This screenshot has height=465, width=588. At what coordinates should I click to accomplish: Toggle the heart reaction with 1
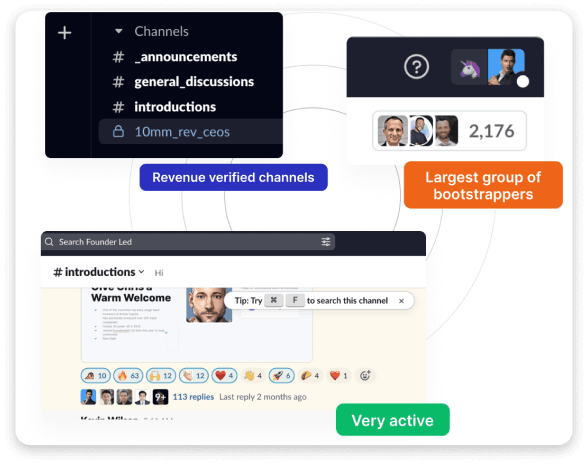[339, 375]
